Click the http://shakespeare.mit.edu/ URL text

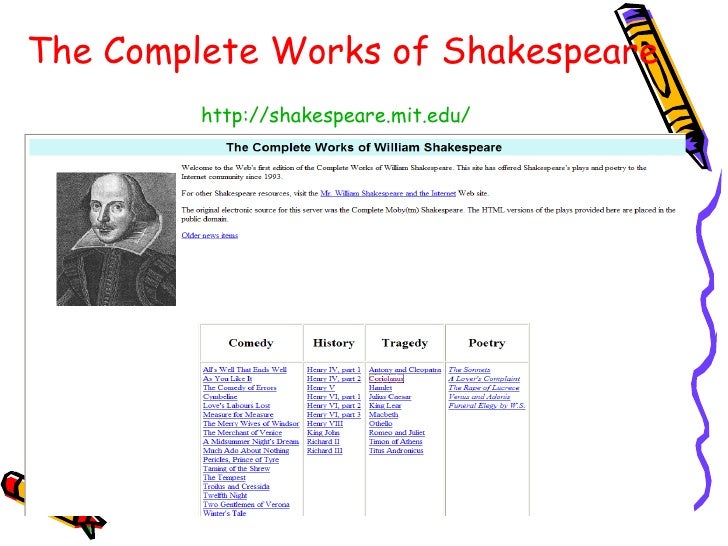pos(336,115)
